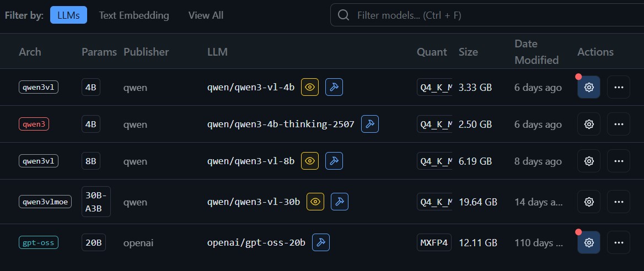This screenshot has height=271, width=644.
Task: Click vision eye icon for qwen3-vl-8b
Action: pos(310,161)
